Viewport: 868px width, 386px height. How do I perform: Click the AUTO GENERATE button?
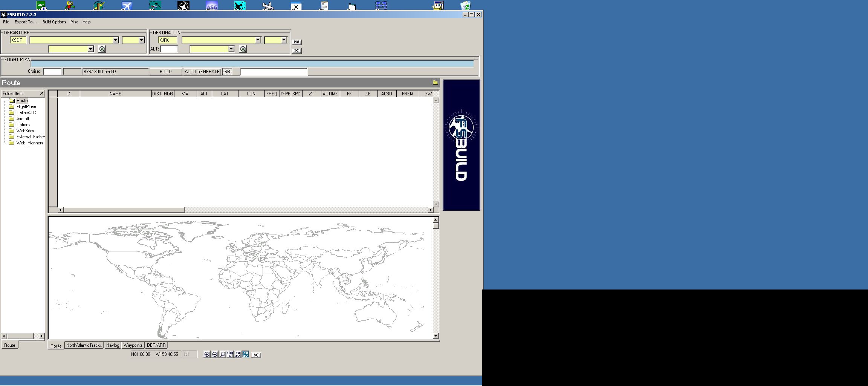coord(202,72)
